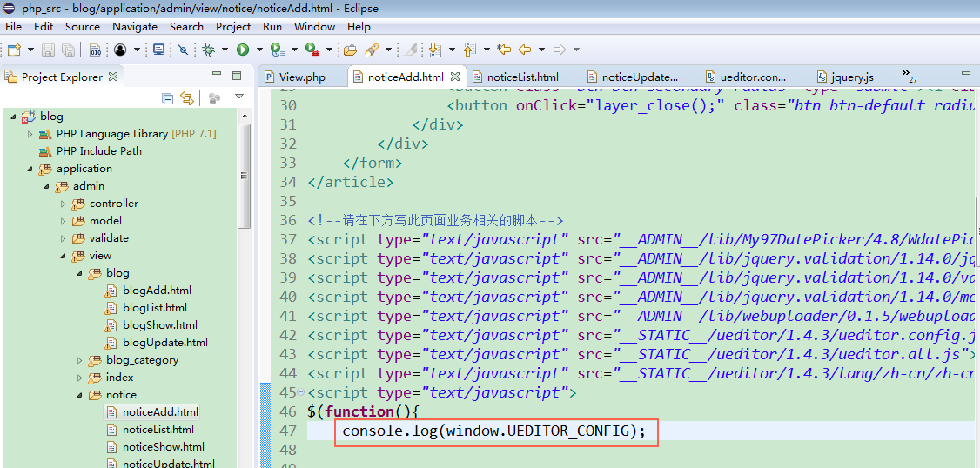980x468 pixels.
Task: Open the External Tools dropdown arrow
Action: coord(329,50)
